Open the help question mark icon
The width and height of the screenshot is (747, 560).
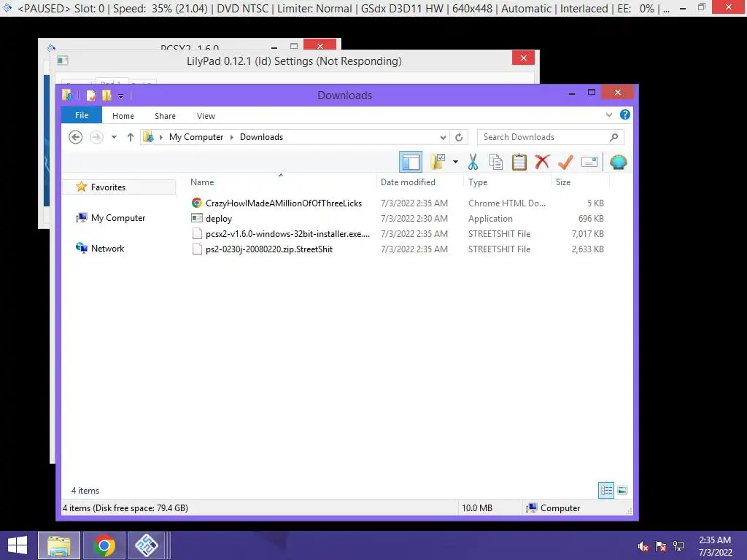click(x=625, y=114)
